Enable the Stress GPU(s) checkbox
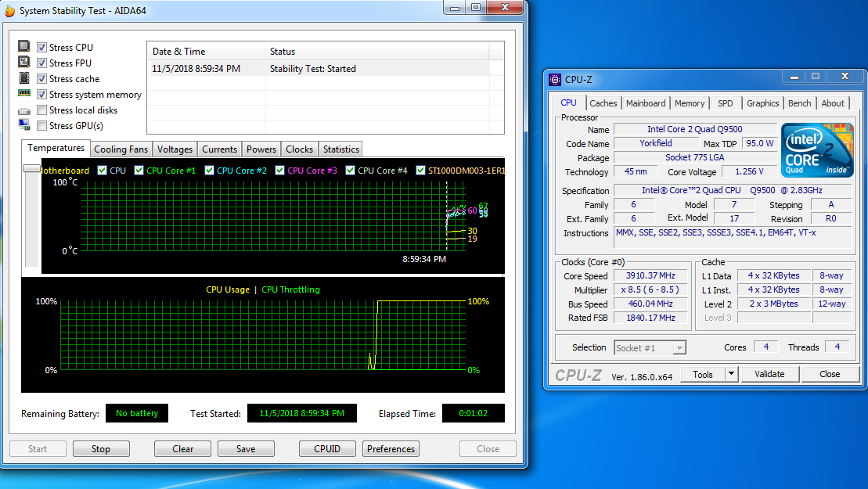The image size is (868, 489). [x=41, y=125]
